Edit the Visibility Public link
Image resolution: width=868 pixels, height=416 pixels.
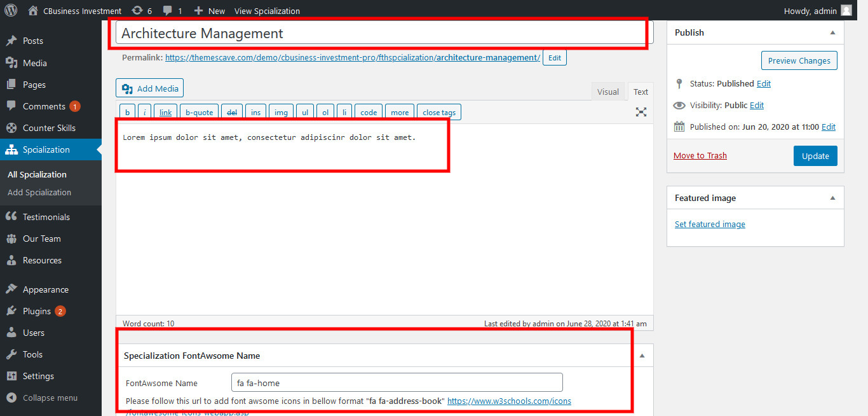pos(757,105)
